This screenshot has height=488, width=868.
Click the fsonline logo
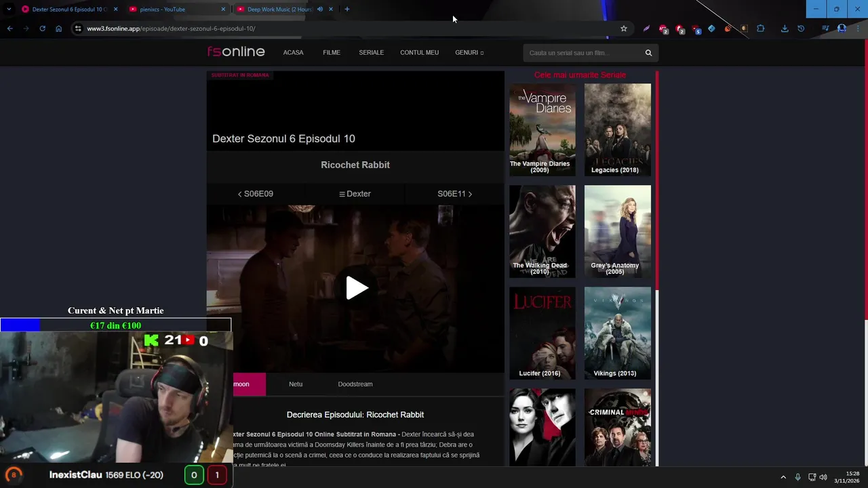click(x=236, y=52)
